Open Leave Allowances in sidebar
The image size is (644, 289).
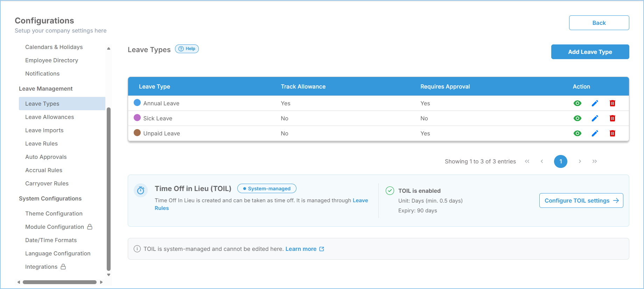(x=49, y=117)
